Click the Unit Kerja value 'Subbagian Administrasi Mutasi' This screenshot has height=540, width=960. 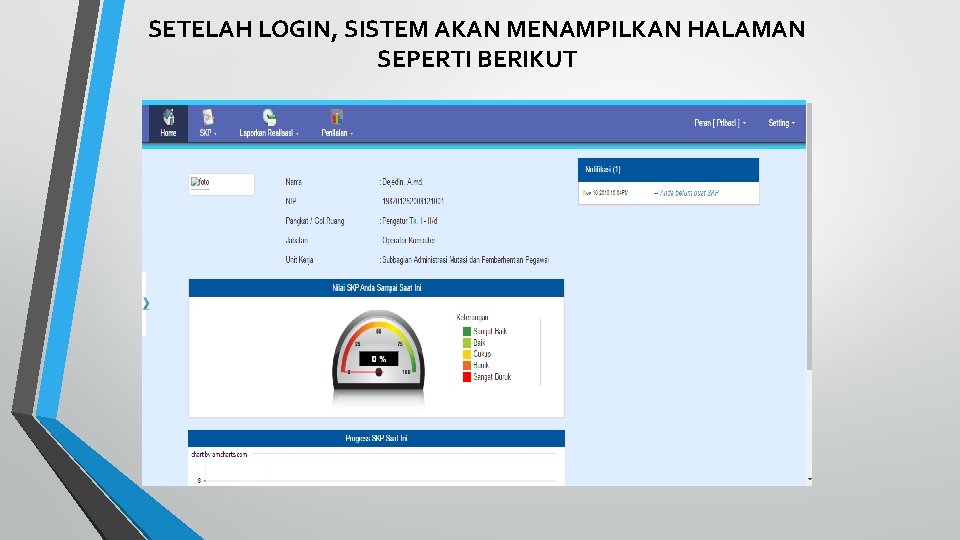(465, 260)
